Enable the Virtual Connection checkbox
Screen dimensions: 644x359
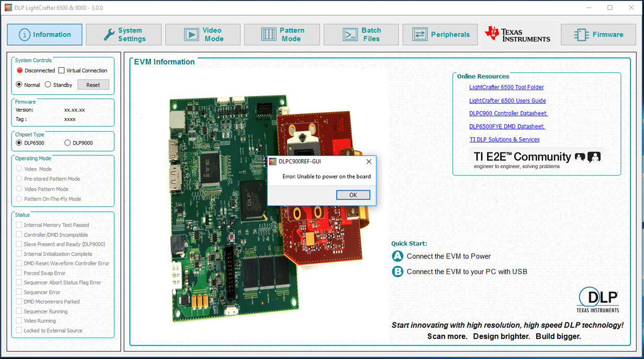pos(61,70)
